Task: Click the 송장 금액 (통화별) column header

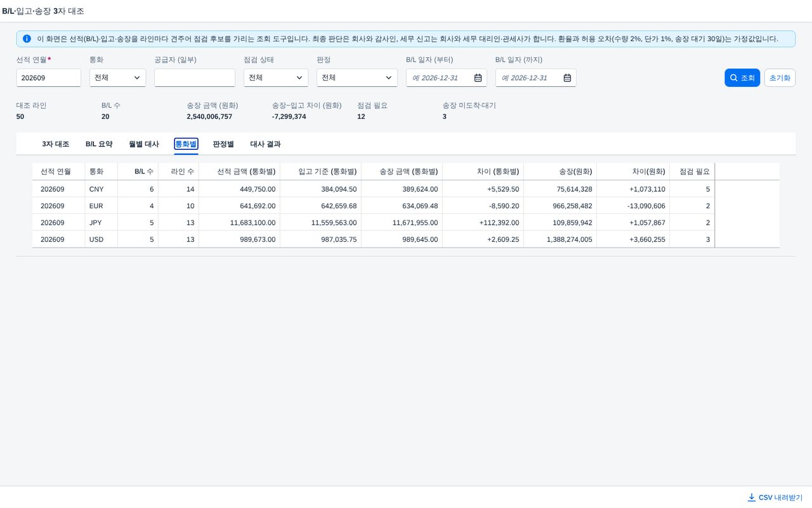Action: pyautogui.click(x=402, y=171)
